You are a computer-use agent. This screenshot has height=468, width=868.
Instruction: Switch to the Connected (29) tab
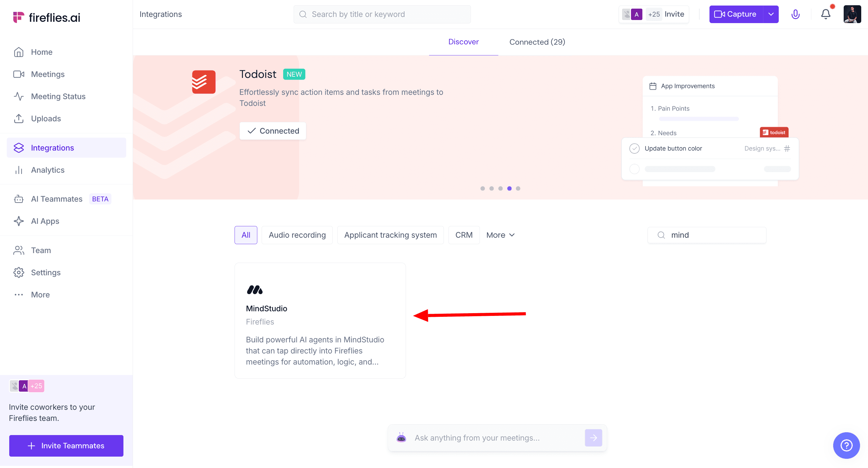pos(537,42)
